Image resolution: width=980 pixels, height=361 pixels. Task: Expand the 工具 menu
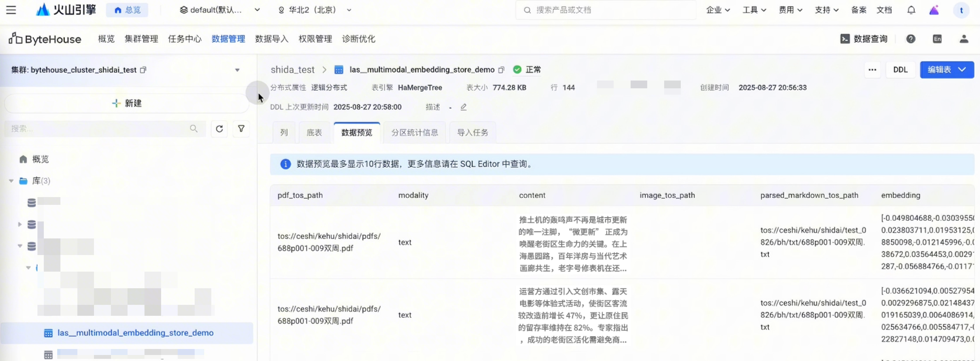(754, 10)
